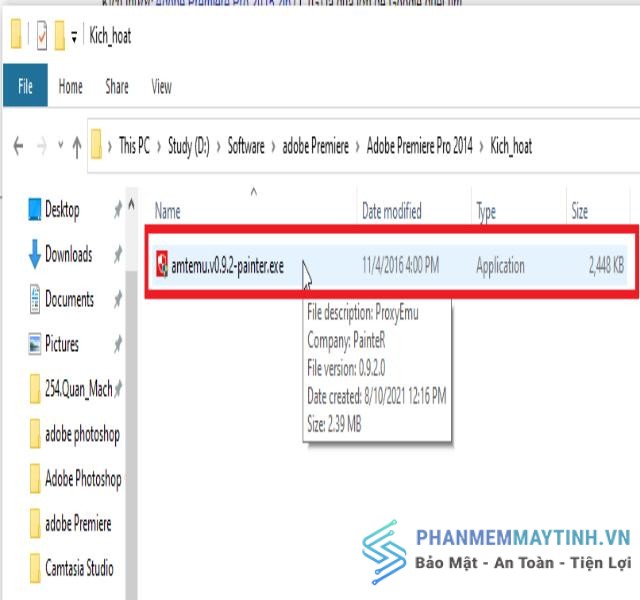This screenshot has height=600, width=640.
Task: Click the amtemu executable file icon
Action: [x=162, y=264]
